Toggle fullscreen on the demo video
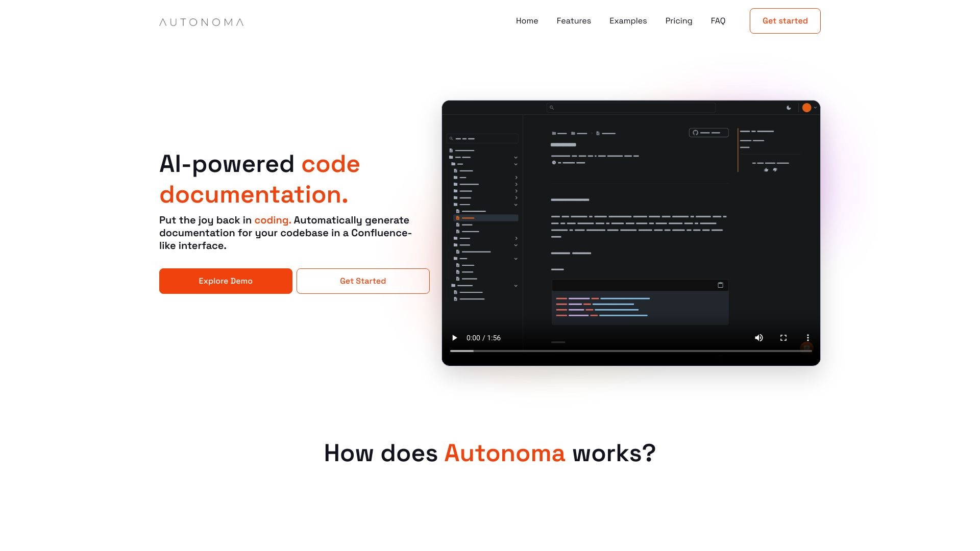The height and width of the screenshot is (551, 980). (x=783, y=337)
